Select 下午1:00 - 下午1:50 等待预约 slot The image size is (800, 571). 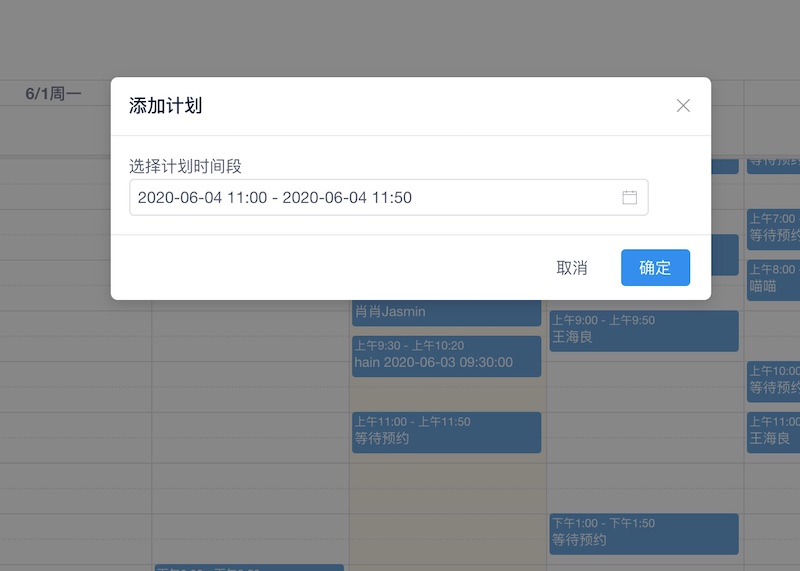[643, 533]
